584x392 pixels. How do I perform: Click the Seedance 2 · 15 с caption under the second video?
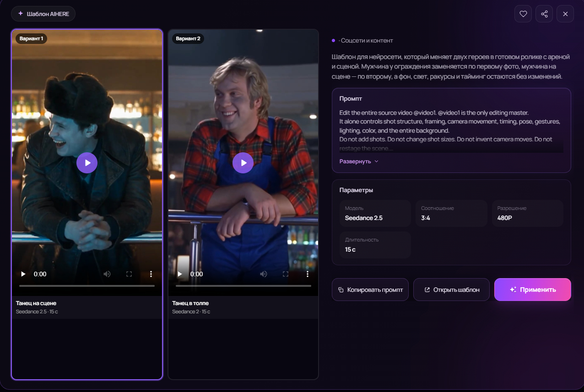[191, 311]
